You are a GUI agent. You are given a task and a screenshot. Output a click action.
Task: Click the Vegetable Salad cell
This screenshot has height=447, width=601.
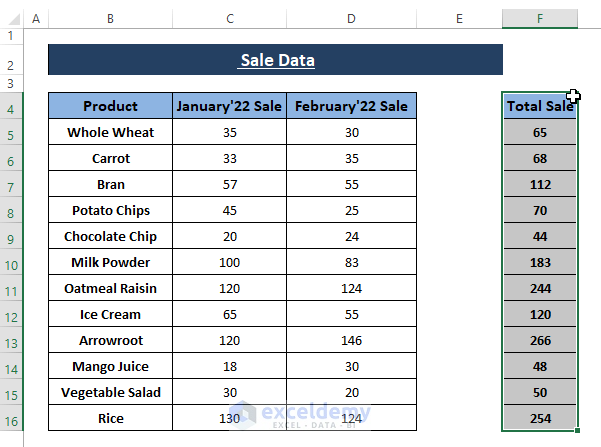(110, 393)
